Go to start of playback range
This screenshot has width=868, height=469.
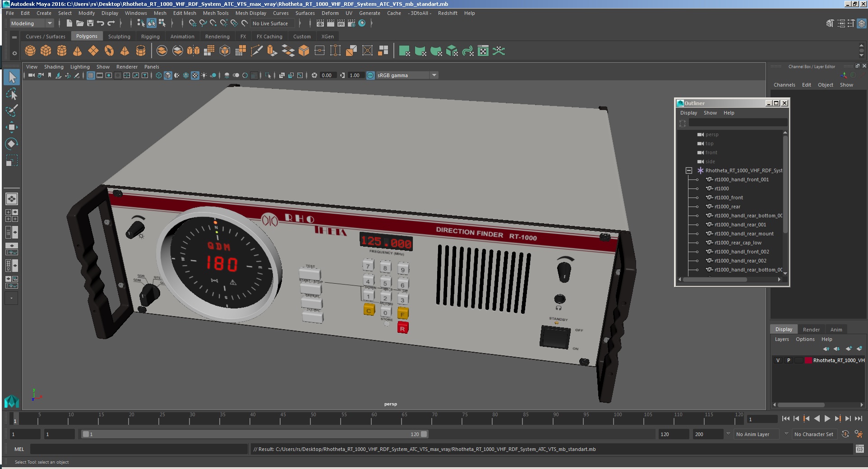[x=785, y=418]
